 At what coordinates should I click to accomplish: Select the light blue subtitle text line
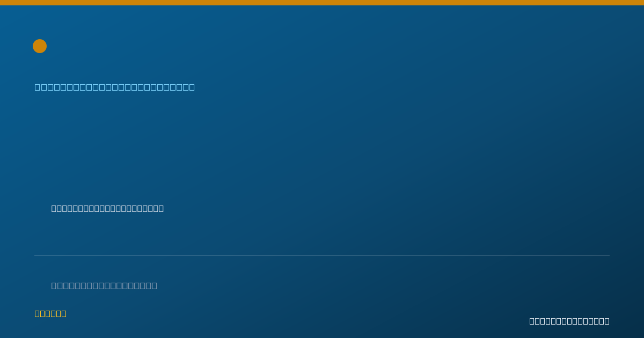tap(115, 87)
